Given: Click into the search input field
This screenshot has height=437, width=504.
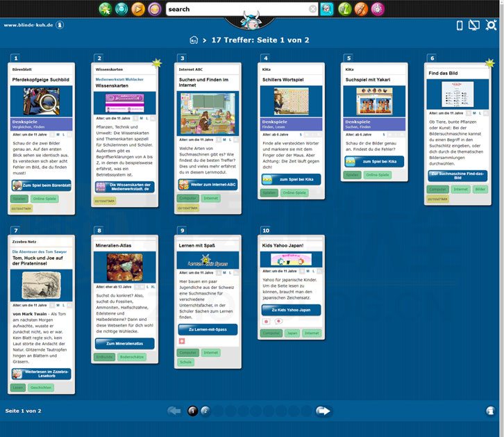Looking at the screenshot, I should point(236,9).
